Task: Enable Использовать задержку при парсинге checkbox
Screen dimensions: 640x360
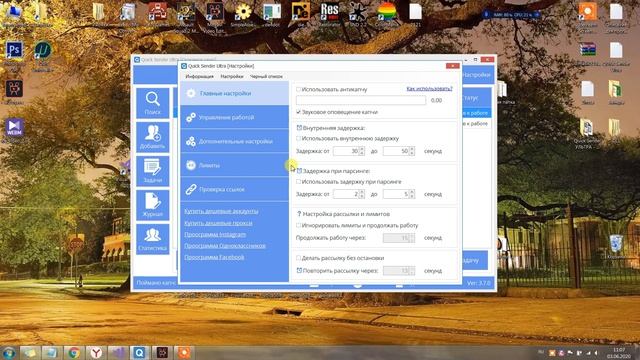Action: pyautogui.click(x=298, y=182)
